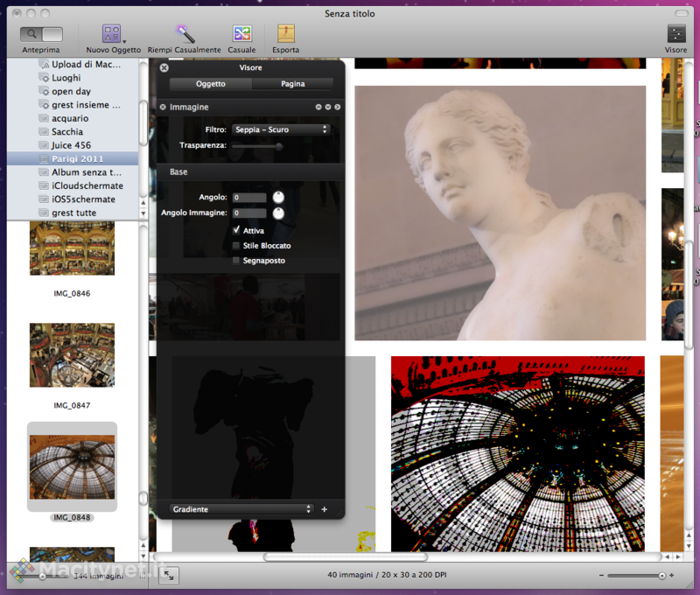Toggle the Anteprima preview switch

click(x=41, y=34)
